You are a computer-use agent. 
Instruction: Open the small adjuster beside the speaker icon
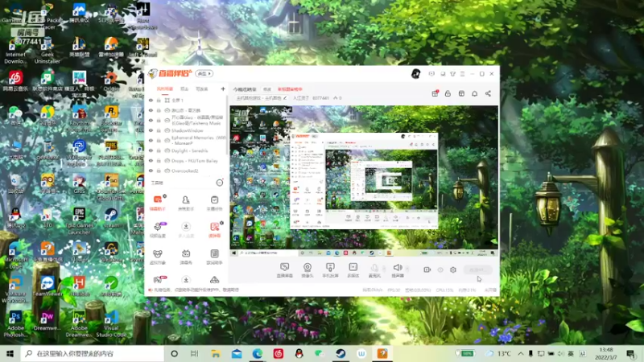pos(407,269)
